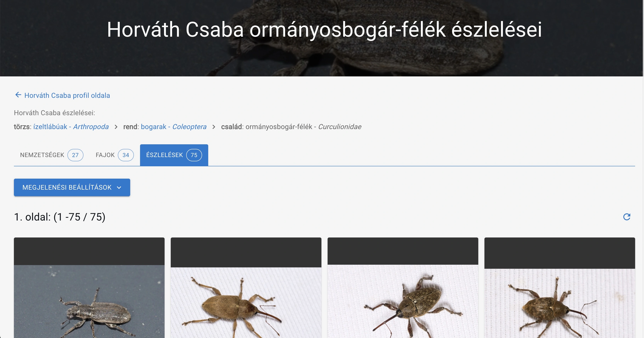
Task: Navigate to bogarak - Coleoptera order
Action: pos(173,127)
